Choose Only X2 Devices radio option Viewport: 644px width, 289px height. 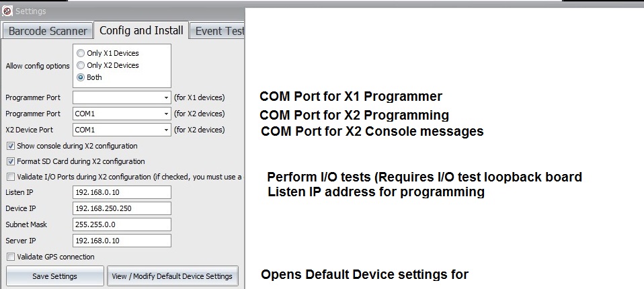tap(81, 65)
